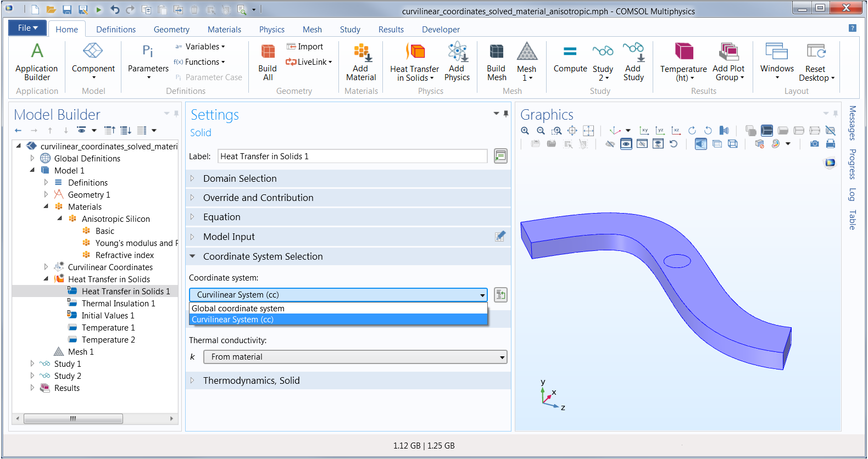Click the Go to Source icon next to coordinate system

tap(500, 295)
